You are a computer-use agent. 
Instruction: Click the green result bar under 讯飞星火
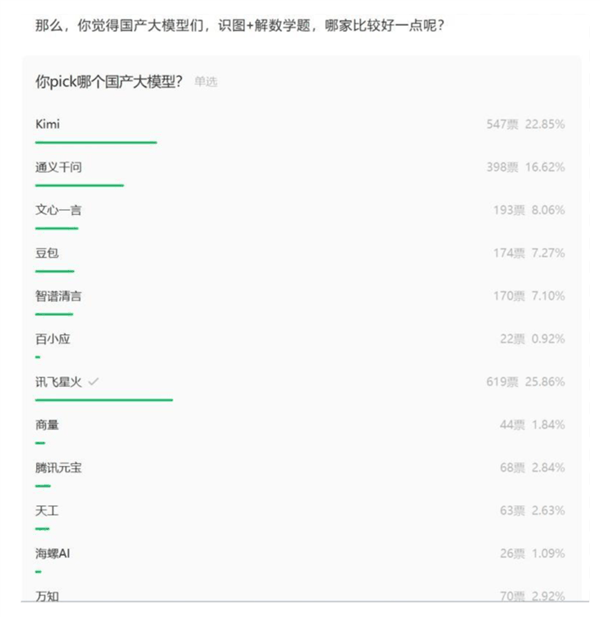coord(104,399)
